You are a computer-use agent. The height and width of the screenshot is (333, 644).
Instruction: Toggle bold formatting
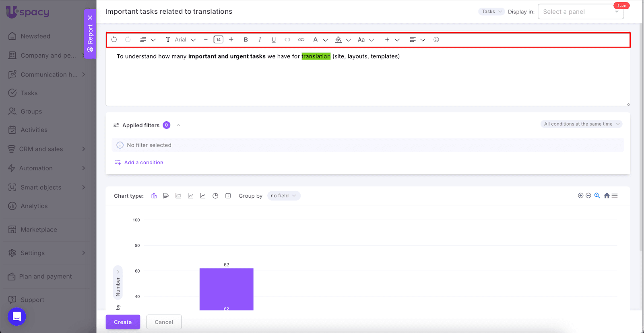click(246, 39)
